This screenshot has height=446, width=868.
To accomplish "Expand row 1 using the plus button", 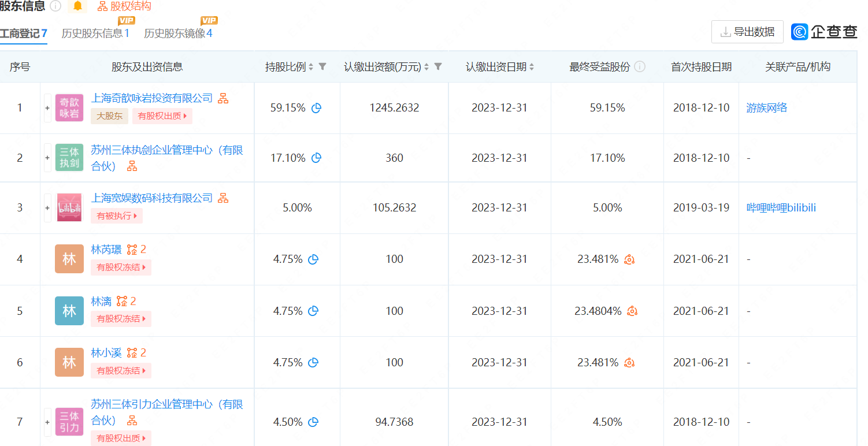I will tap(47, 108).
